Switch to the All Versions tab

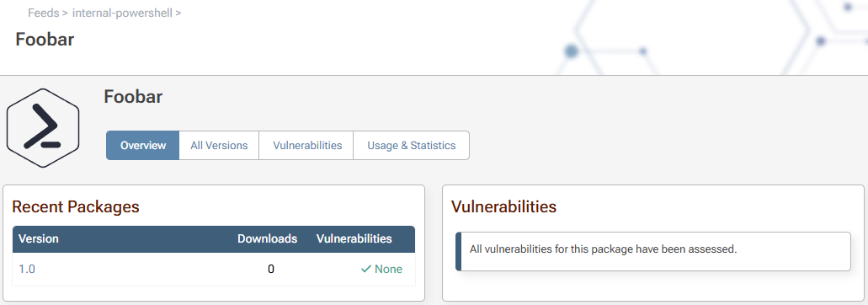[x=219, y=146]
